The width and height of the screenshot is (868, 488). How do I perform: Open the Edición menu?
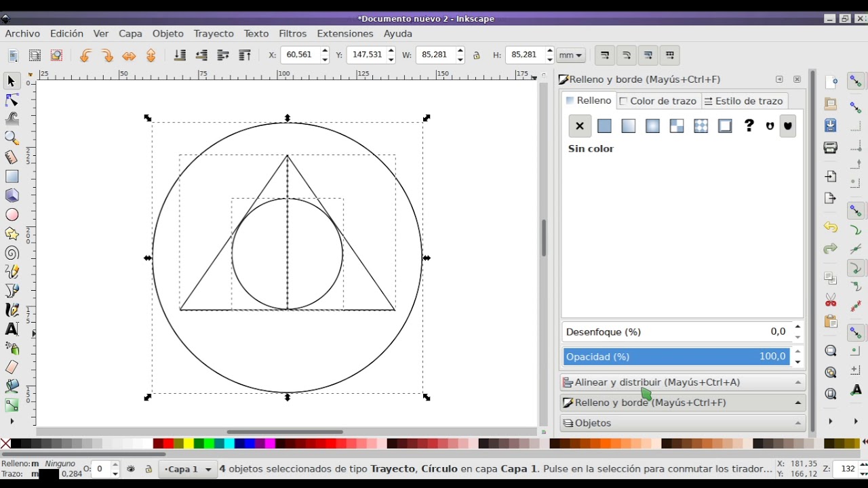pos(66,33)
